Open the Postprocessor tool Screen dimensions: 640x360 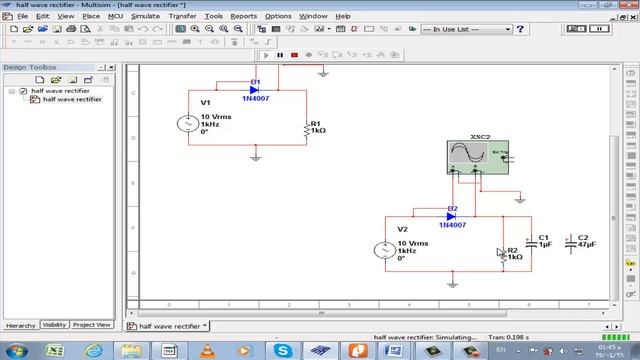[x=340, y=29]
